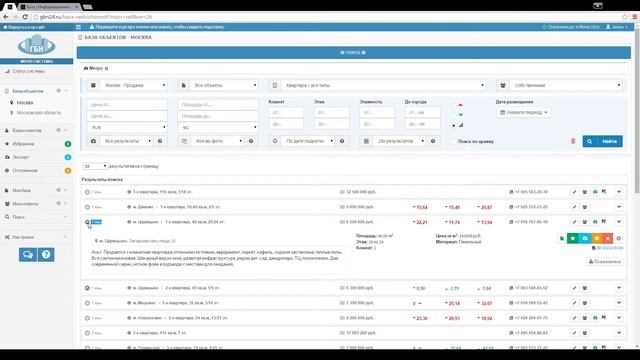Click the red delete button in expanded listing
The width and height of the screenshot is (640, 360).
tap(608, 238)
